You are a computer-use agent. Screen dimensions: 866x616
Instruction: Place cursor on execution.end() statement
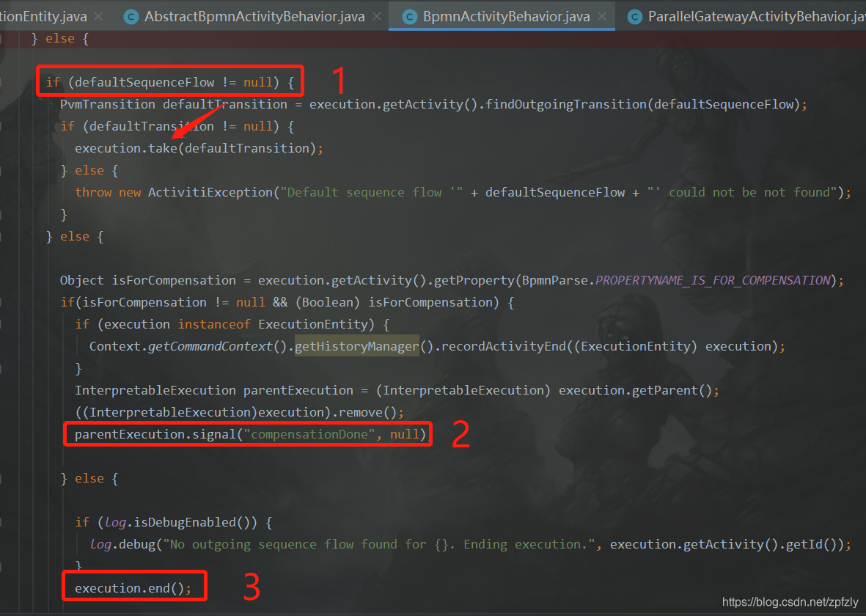click(133, 588)
